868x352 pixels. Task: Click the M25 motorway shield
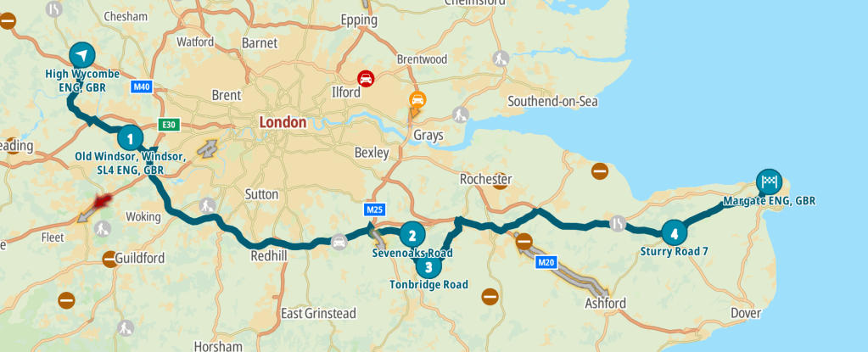(375, 210)
